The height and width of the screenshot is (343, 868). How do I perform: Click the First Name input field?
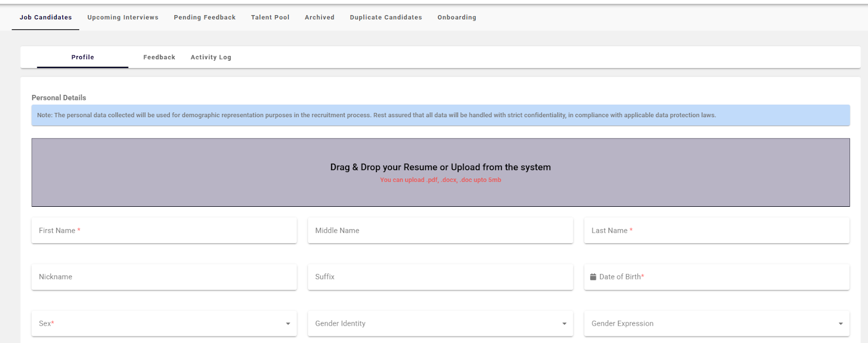pos(164,231)
